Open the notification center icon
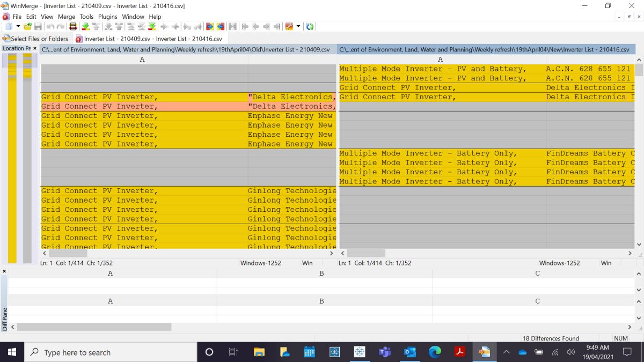The width and height of the screenshot is (644, 362). coord(626,352)
